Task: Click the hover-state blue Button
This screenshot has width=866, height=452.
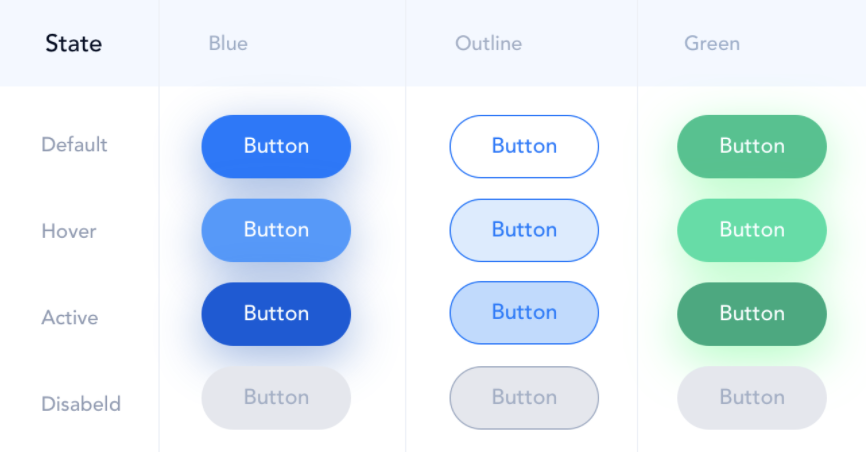Action: (276, 230)
